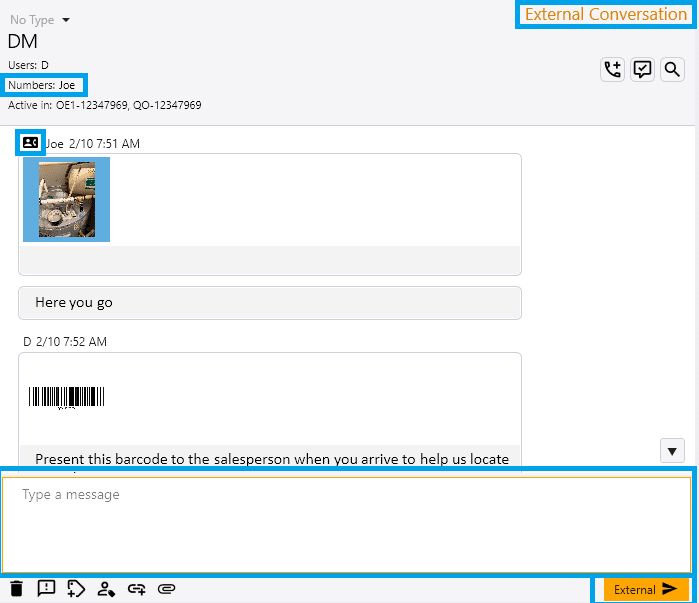Click inside the Type a message field
Viewport: 699px width, 603px height.
pyautogui.click(x=345, y=524)
